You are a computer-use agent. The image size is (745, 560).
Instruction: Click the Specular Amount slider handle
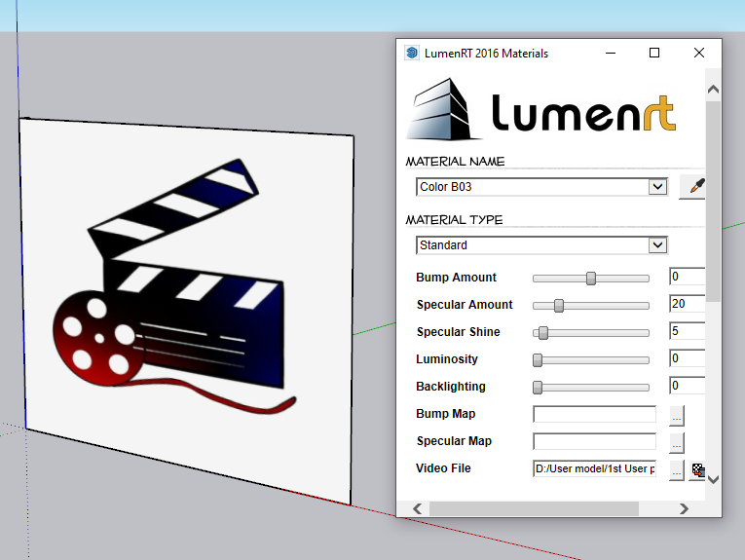(559, 306)
